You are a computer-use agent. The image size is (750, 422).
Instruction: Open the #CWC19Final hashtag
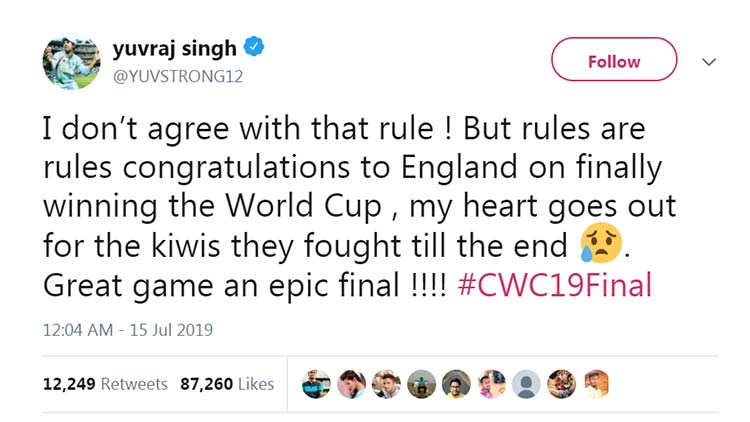(x=555, y=285)
